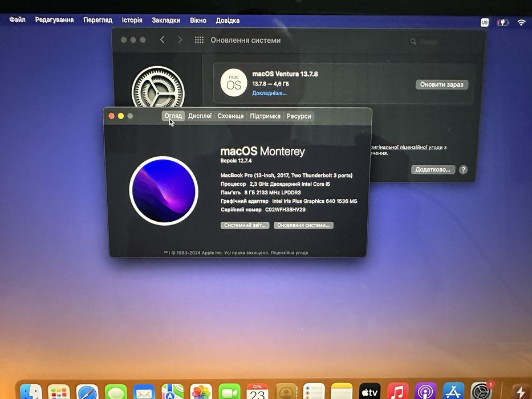Open App Store in dock
Screen dimensions: 532x399
tap(453, 392)
